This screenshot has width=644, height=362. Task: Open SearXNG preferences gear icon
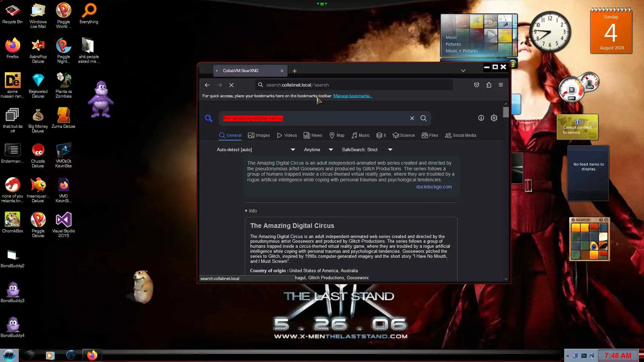point(494,118)
